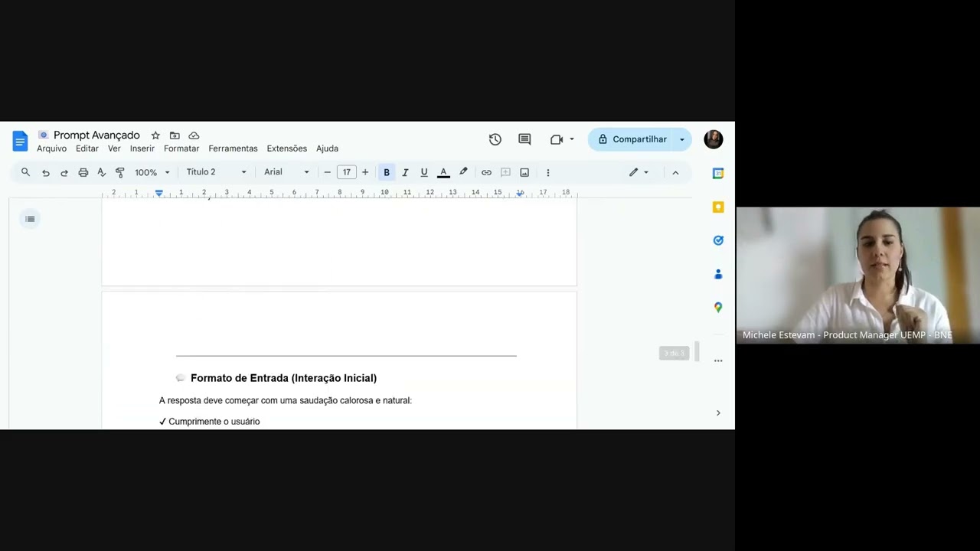Insert a link with chain icon
The width and height of the screenshot is (980, 551).
click(x=486, y=172)
